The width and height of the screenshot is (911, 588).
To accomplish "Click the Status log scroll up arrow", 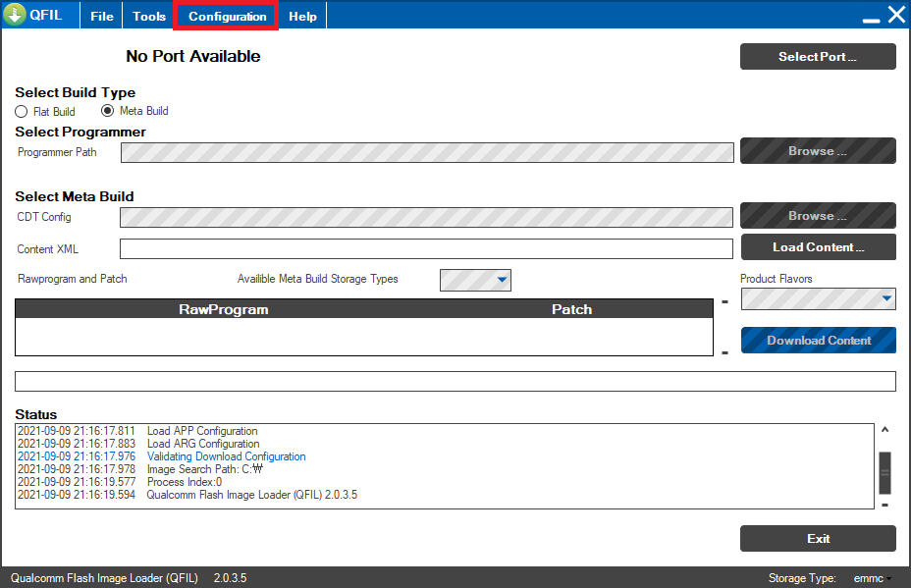I will coord(884,430).
